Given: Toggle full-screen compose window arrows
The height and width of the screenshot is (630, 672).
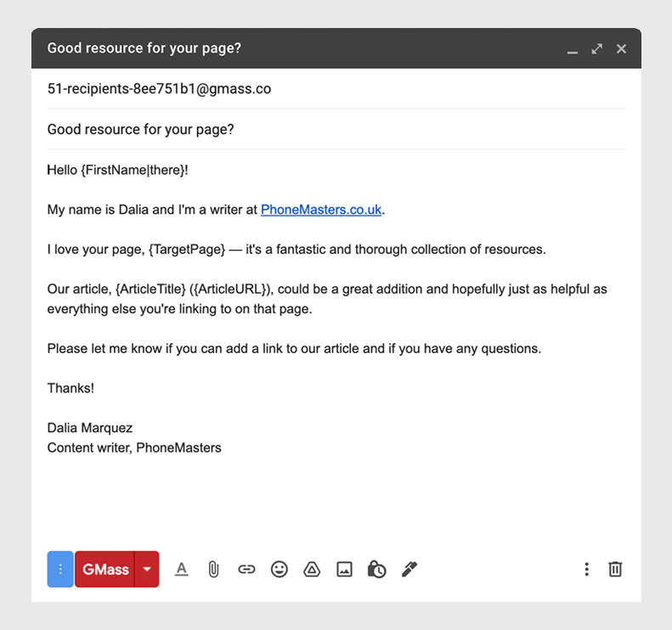Looking at the screenshot, I should tap(597, 49).
